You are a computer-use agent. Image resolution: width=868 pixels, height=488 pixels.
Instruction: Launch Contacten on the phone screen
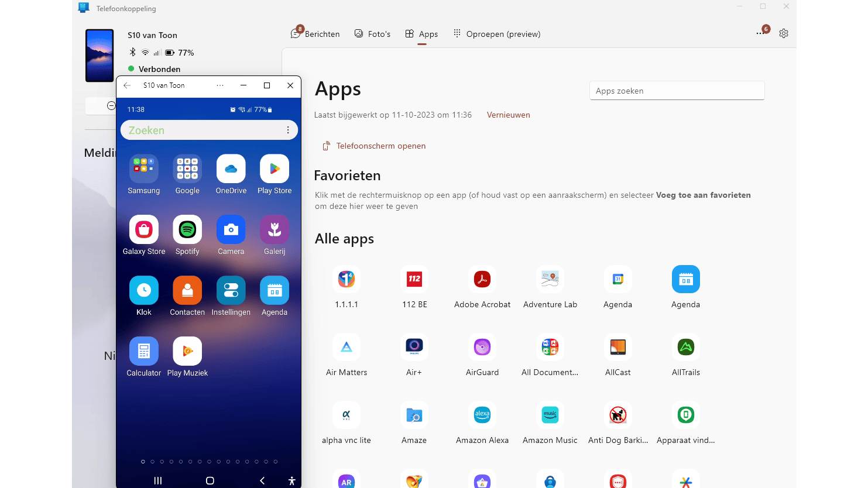187,291
